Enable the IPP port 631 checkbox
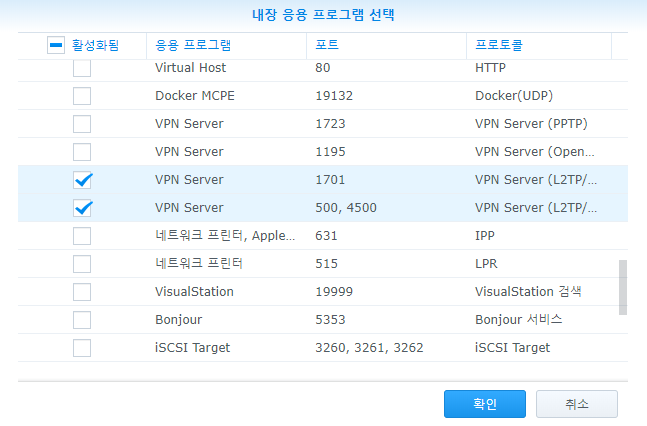 [82, 236]
